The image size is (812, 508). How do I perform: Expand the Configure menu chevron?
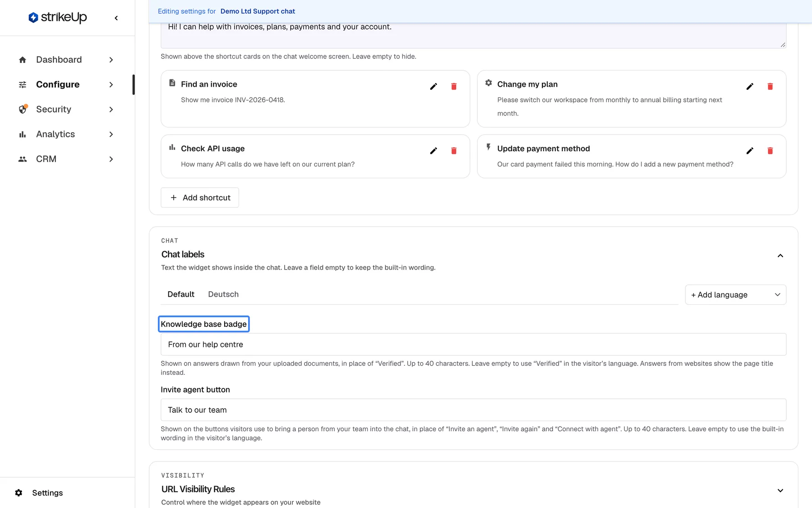point(111,84)
